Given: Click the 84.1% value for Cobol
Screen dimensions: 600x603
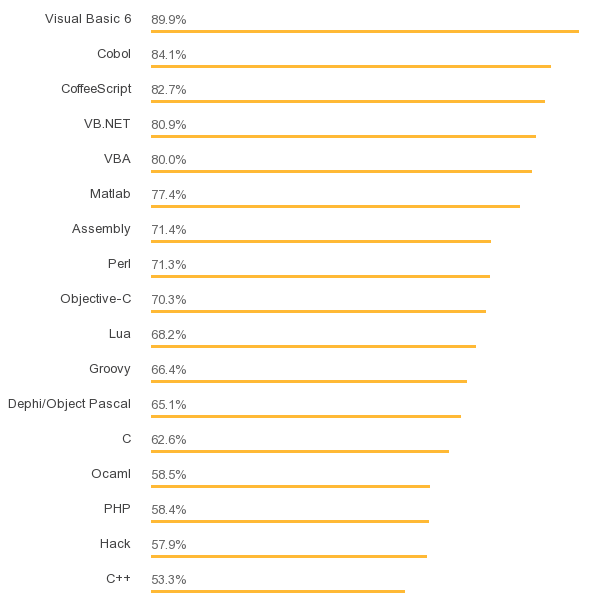Looking at the screenshot, I should pos(168,55).
